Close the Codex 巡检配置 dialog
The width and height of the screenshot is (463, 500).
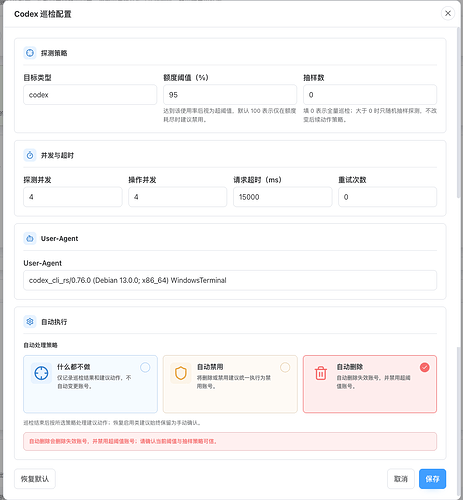click(448, 13)
